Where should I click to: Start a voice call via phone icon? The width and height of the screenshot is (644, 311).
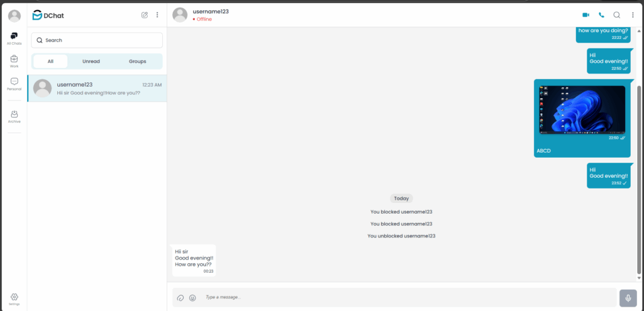[x=601, y=15]
